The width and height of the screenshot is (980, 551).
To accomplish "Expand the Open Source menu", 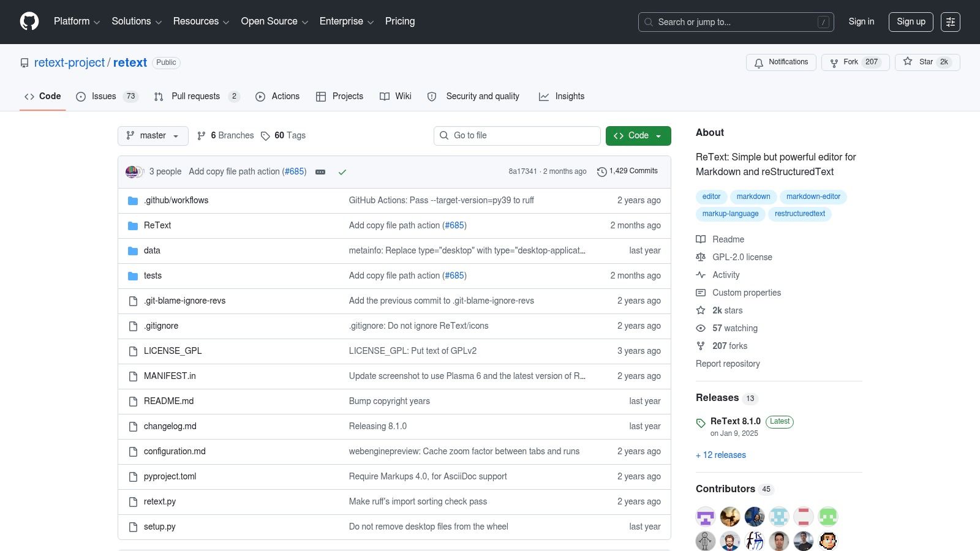I will [x=274, y=21].
